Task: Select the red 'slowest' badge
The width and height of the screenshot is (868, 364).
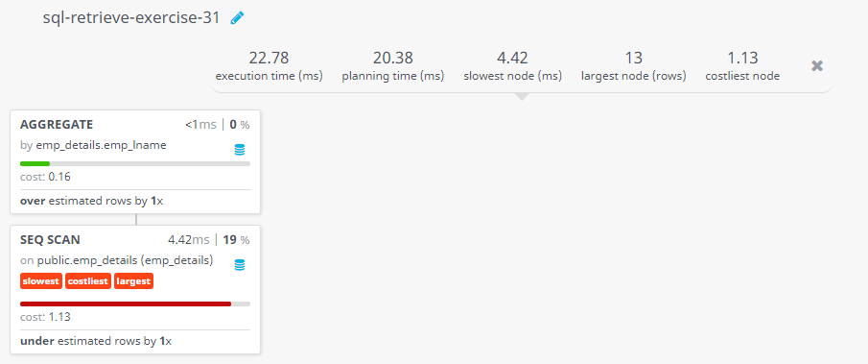Action: pyautogui.click(x=41, y=281)
